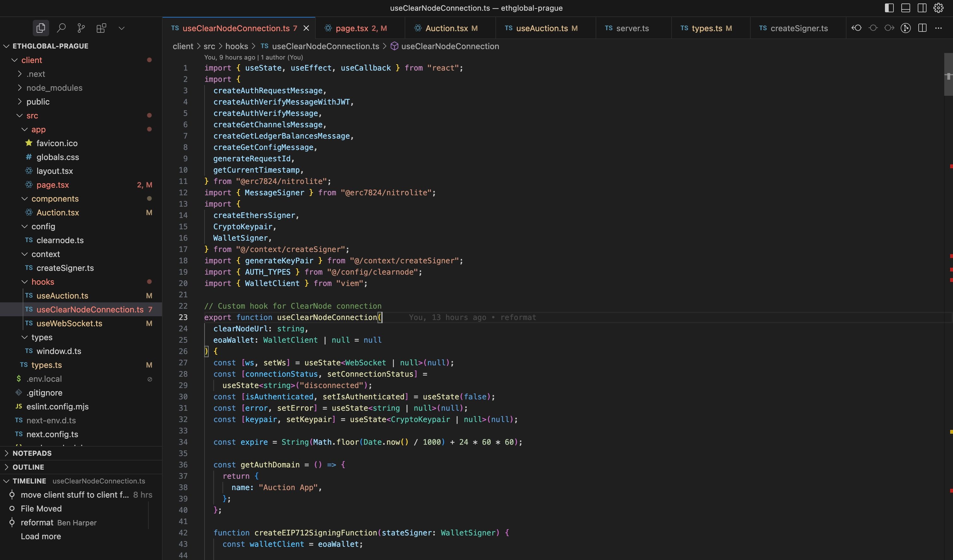The width and height of the screenshot is (953, 560).
Task: Expand the public folder
Action: tap(81, 102)
